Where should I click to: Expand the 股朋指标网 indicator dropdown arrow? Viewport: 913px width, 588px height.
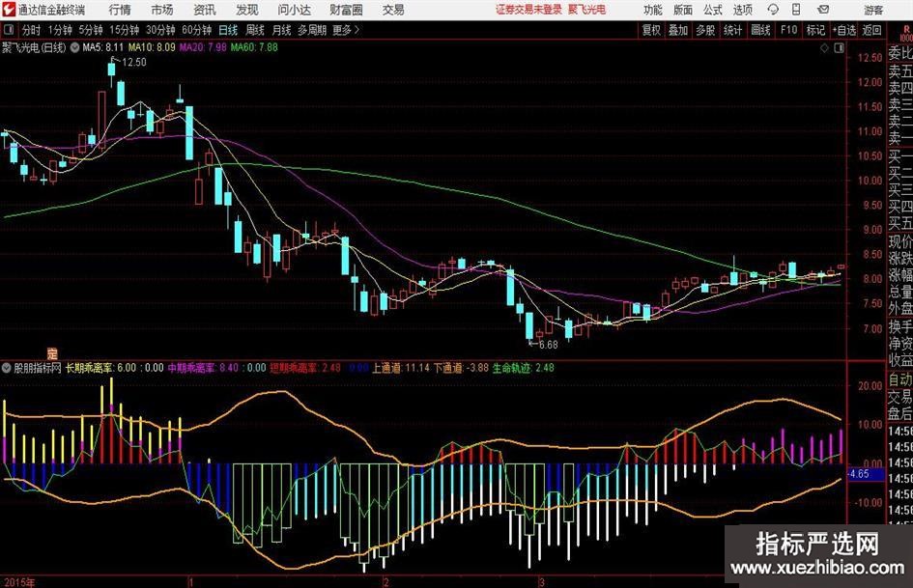(x=7, y=368)
